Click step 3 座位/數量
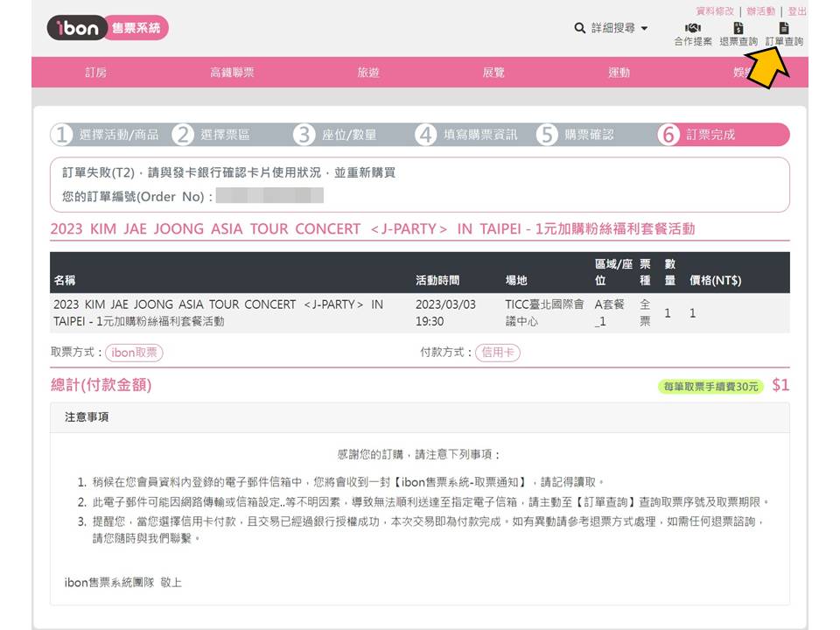The width and height of the screenshot is (840, 630). [x=335, y=135]
